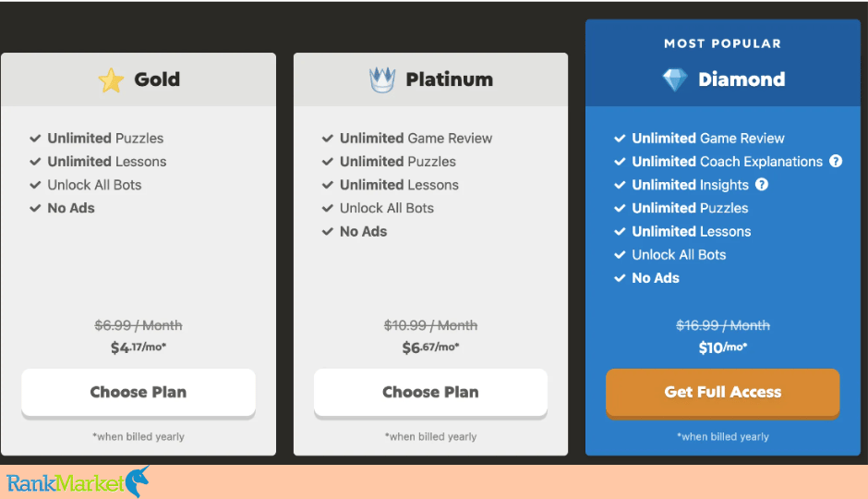The image size is (868, 499).
Task: Click the Platinum crown icon
Action: pyautogui.click(x=382, y=79)
